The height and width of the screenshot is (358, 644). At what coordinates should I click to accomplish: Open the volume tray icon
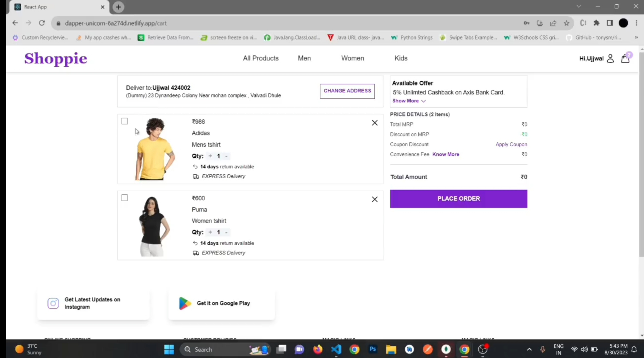[x=584, y=349]
